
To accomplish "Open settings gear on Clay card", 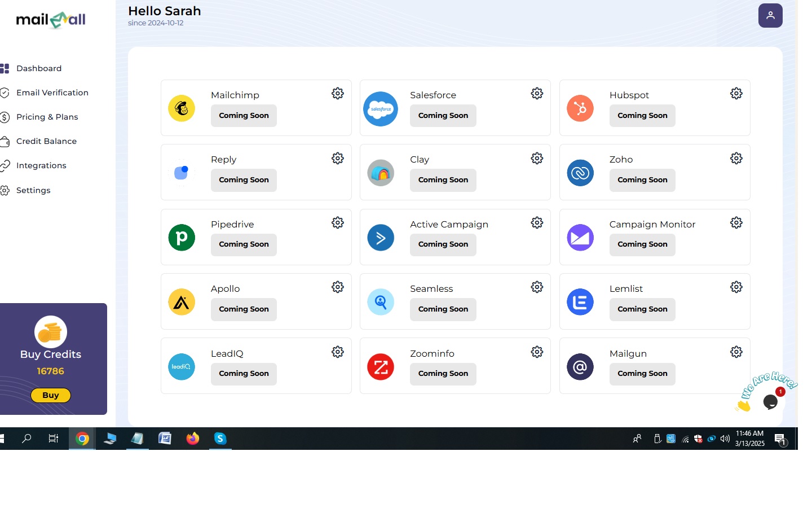I will point(537,159).
